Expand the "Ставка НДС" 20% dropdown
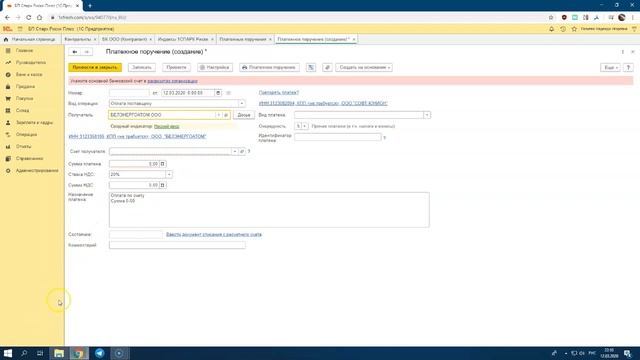640x360 pixels. tap(169, 174)
